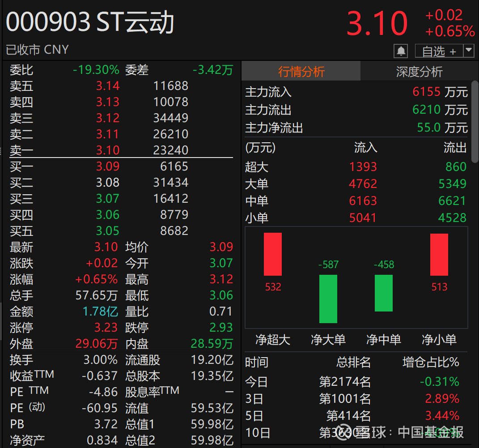Click the 内盘 value 28.59万
479x448 pixels.
212,344
